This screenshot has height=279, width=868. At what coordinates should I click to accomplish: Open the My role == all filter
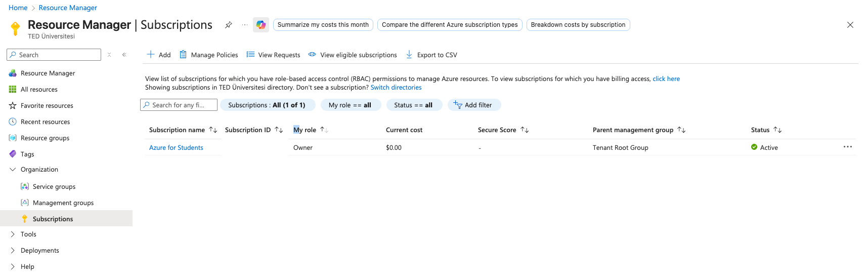350,105
